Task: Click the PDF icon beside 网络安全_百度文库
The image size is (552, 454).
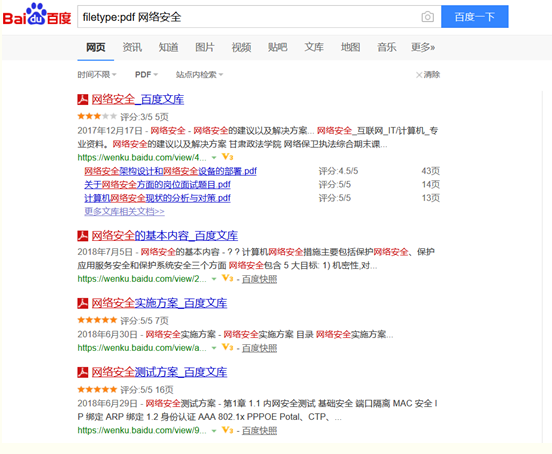Action: click(x=83, y=100)
